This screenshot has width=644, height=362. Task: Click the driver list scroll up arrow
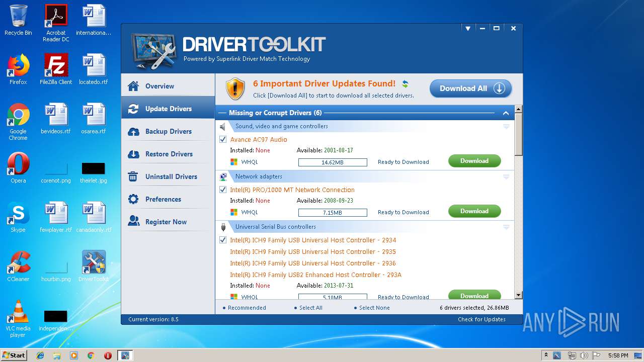pos(519,109)
